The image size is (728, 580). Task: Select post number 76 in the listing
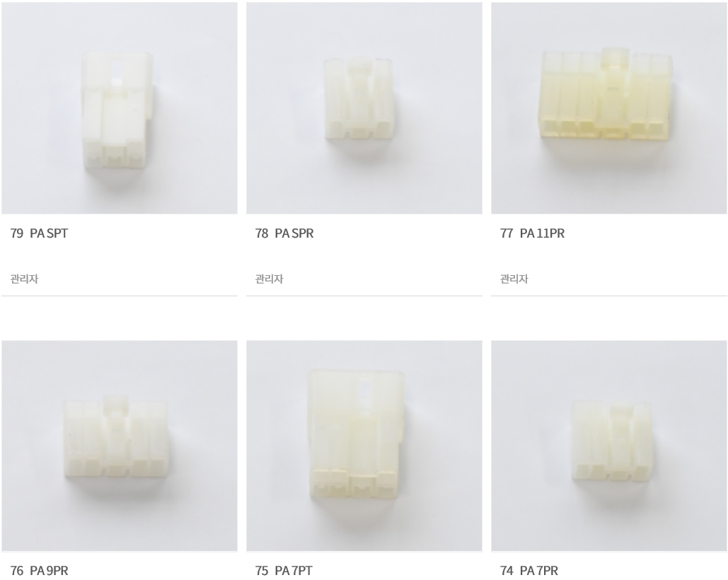coord(17,571)
